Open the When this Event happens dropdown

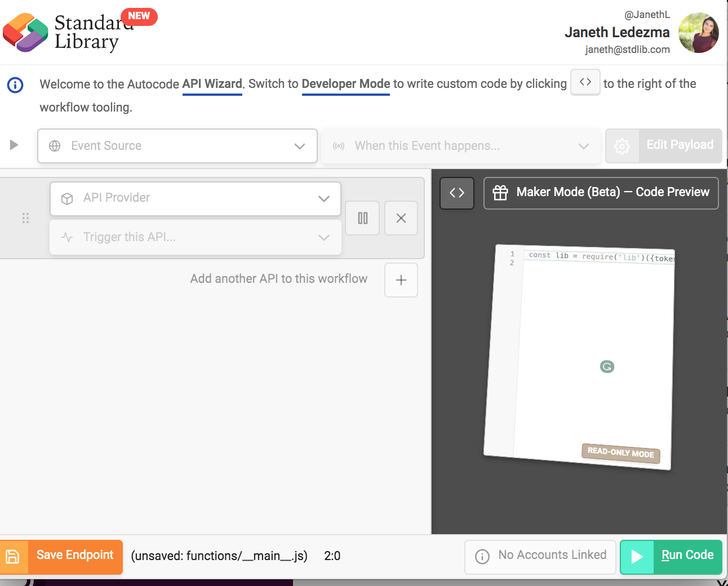460,146
